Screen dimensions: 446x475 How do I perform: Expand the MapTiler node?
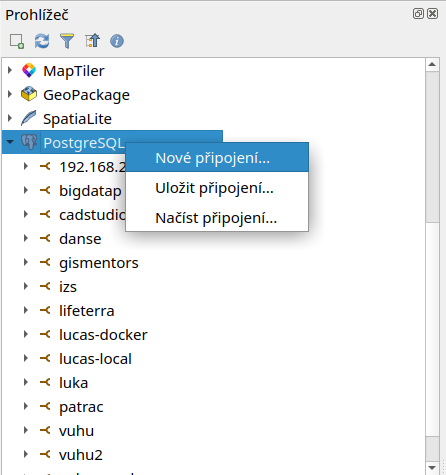pyautogui.click(x=10, y=70)
